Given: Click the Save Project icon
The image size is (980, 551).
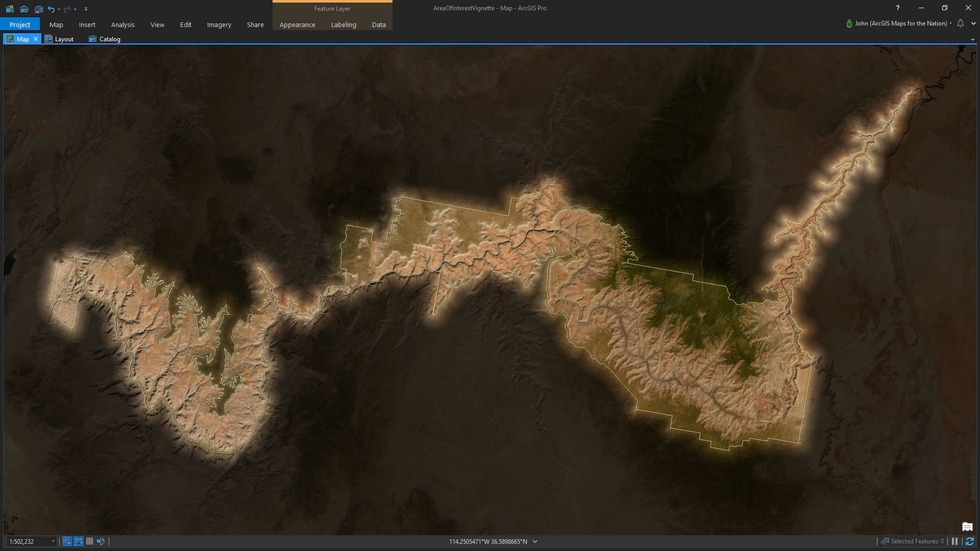Looking at the screenshot, I should click(x=38, y=9).
